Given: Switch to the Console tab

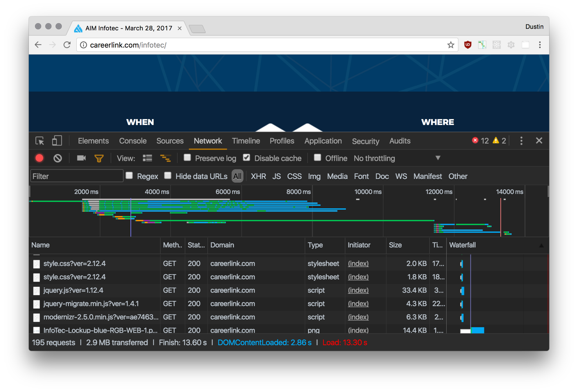Looking at the screenshot, I should [133, 141].
